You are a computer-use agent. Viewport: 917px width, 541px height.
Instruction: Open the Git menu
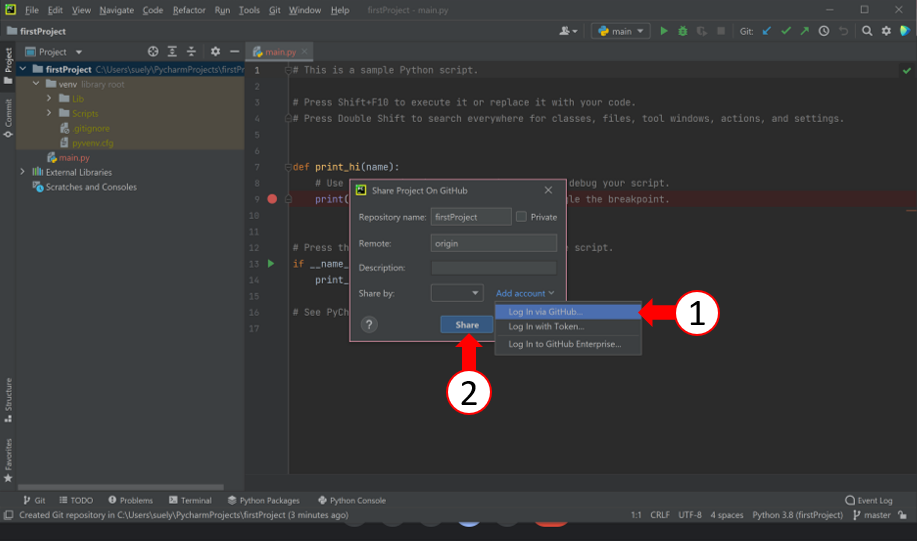(274, 10)
